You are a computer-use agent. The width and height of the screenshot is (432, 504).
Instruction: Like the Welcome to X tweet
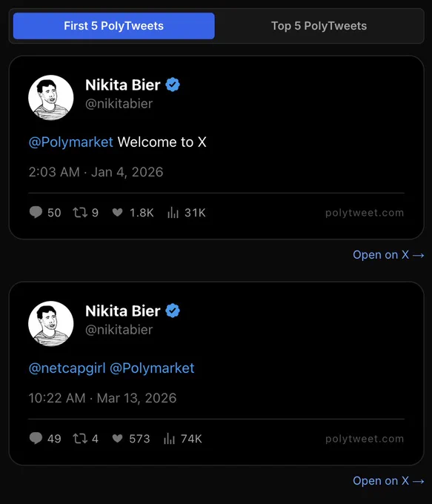(117, 213)
